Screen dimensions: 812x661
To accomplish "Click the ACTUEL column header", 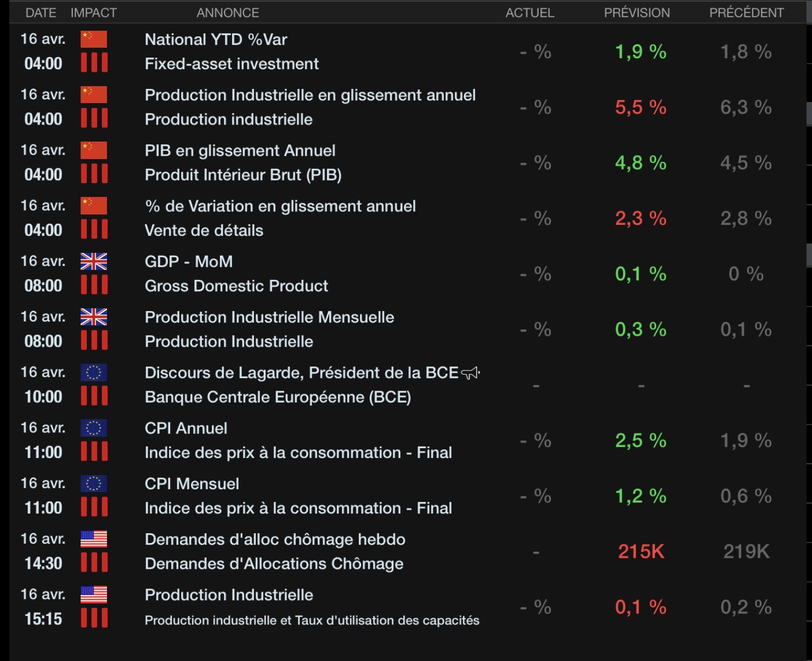I will pyautogui.click(x=530, y=13).
